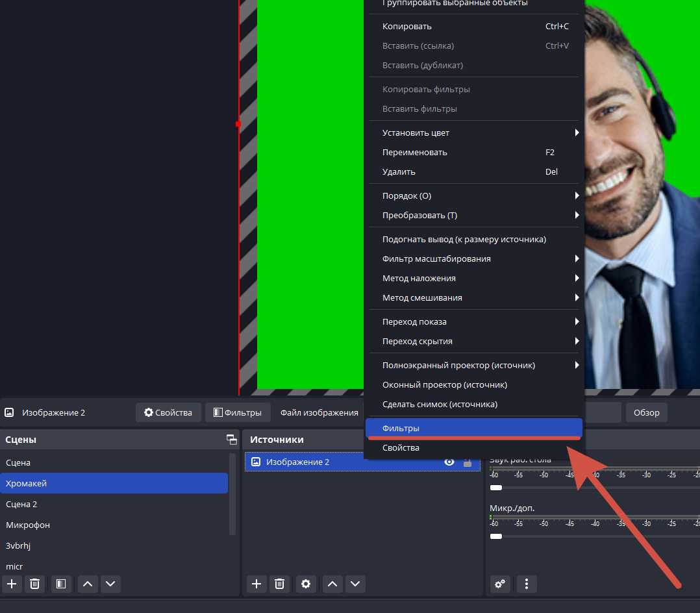Toggle visibility of Изображение 2 source

pos(449,462)
